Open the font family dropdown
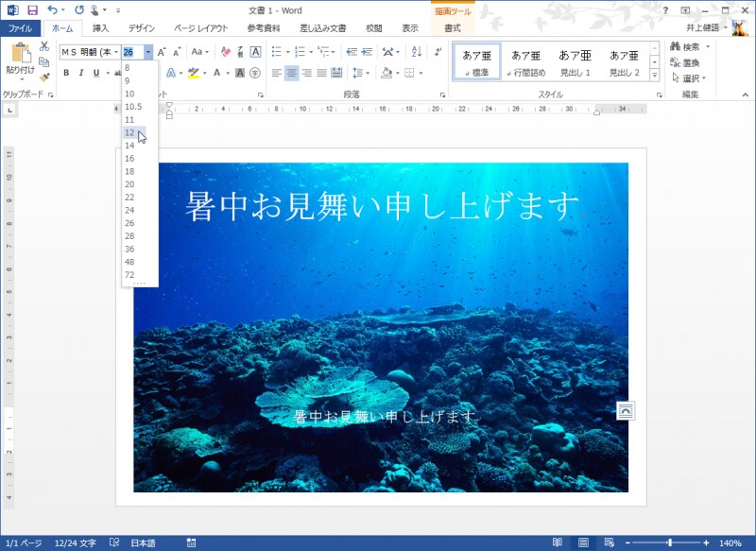 [x=115, y=51]
